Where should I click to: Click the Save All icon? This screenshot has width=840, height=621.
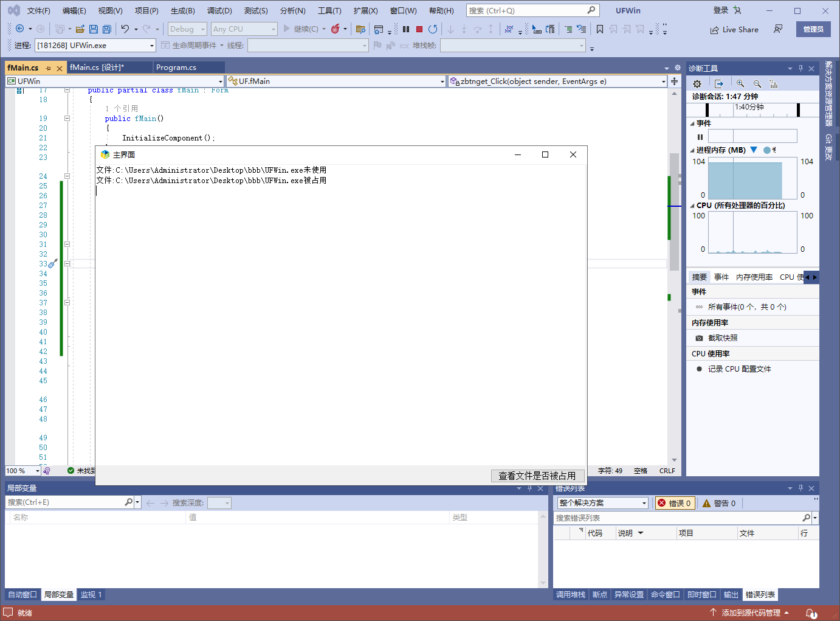click(x=106, y=29)
